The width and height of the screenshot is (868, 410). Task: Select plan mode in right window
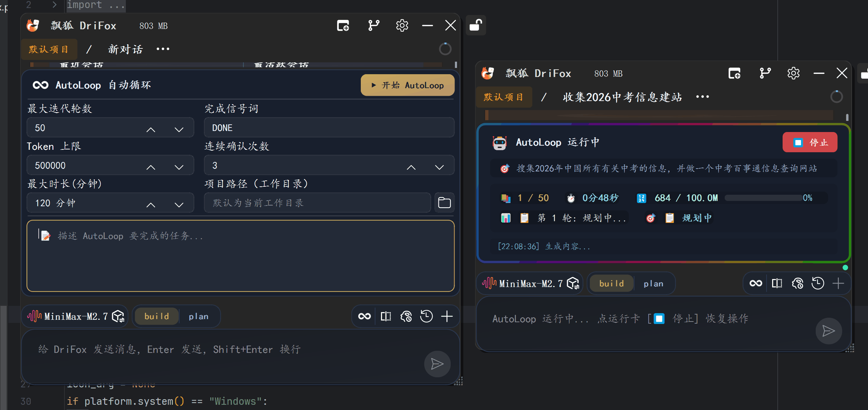click(653, 284)
